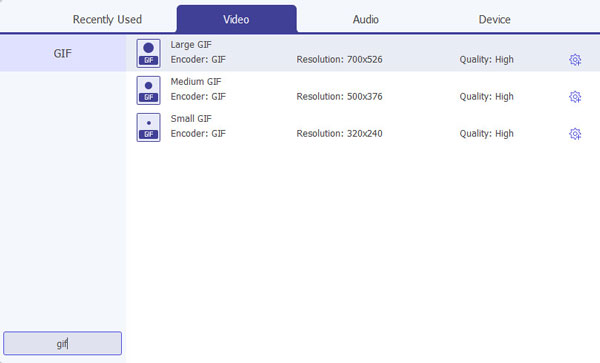The height and width of the screenshot is (363, 600).
Task: Choose the Medium GIF preset title
Action: click(196, 82)
